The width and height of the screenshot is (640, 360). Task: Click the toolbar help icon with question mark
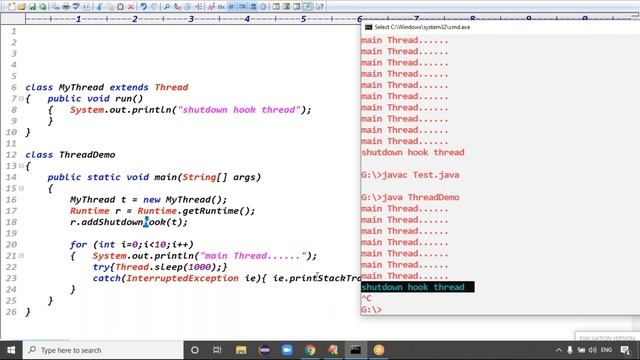pos(320,7)
